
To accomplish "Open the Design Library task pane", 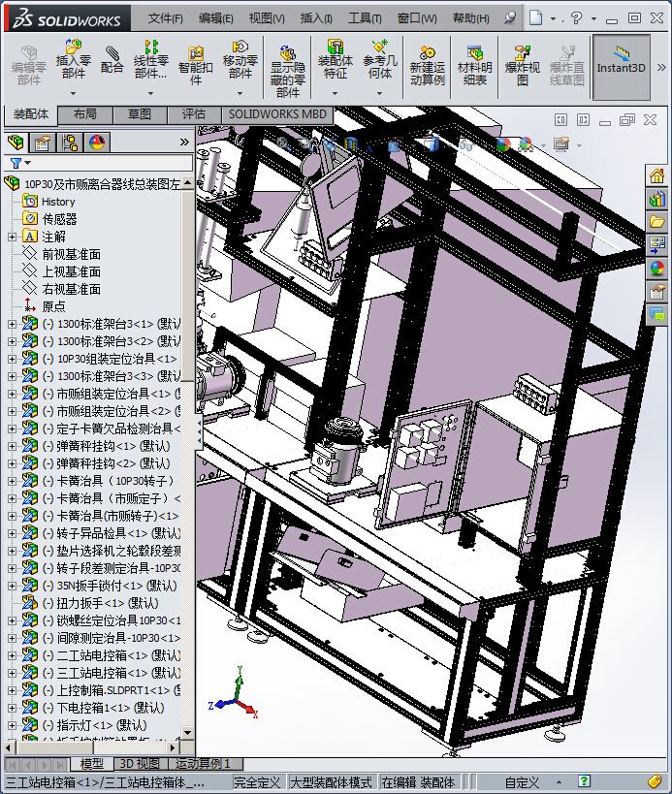I will [x=656, y=199].
